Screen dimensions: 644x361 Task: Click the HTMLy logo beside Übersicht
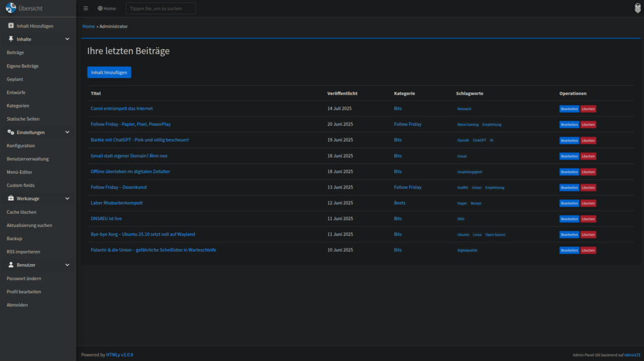coord(11,8)
